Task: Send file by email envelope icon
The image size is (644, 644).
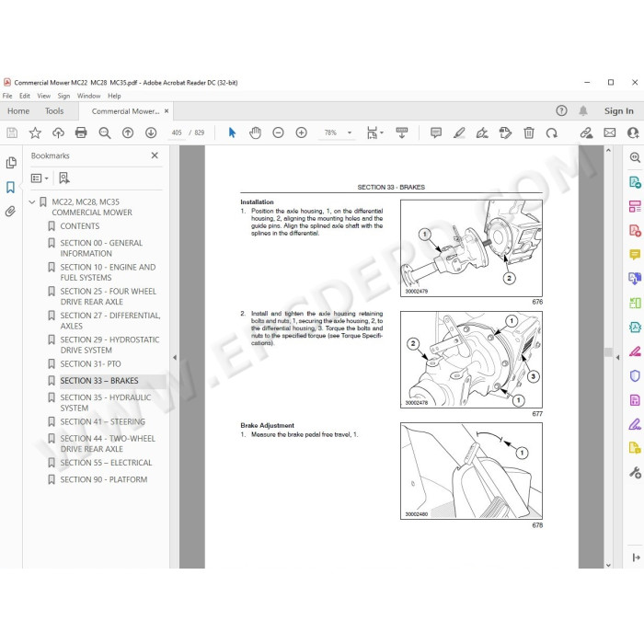Action: click(x=609, y=132)
